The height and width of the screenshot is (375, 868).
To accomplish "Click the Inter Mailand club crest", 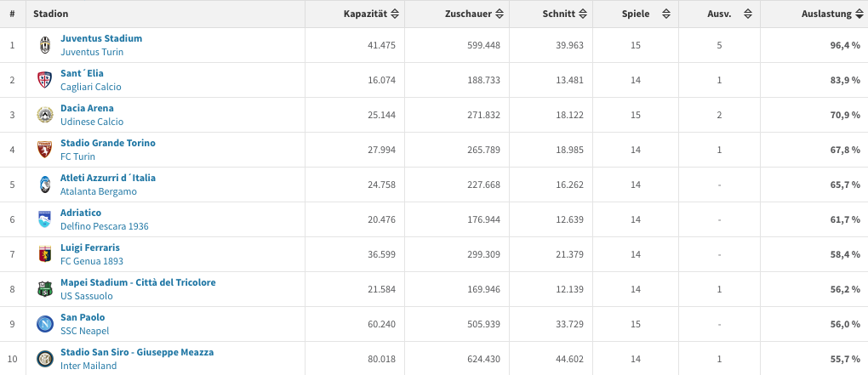I will click(44, 359).
